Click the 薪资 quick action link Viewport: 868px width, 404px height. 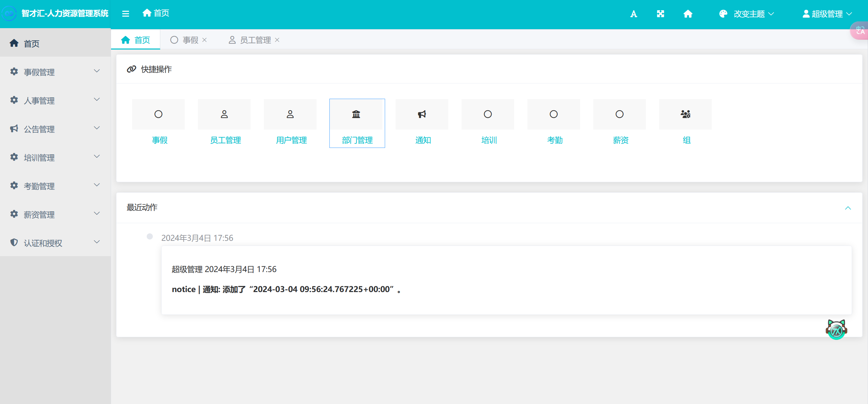pos(620,140)
